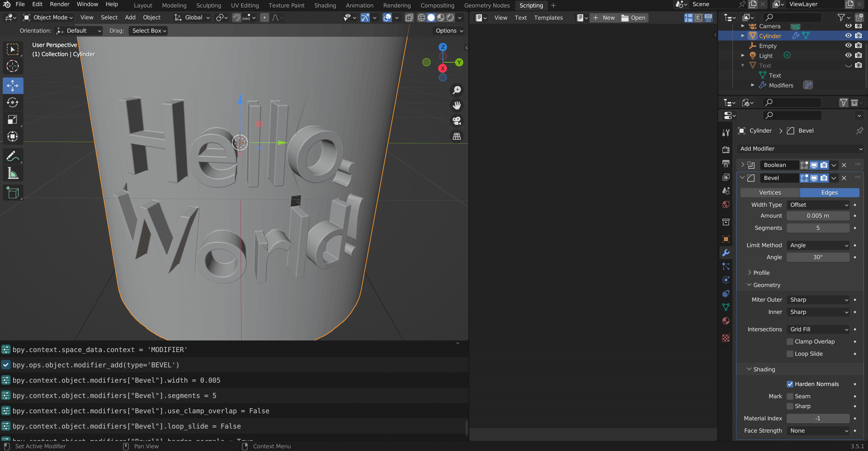Screen dimensions: 868x451
Task: Enable Clamp Overlap checkbox
Action: (x=790, y=341)
